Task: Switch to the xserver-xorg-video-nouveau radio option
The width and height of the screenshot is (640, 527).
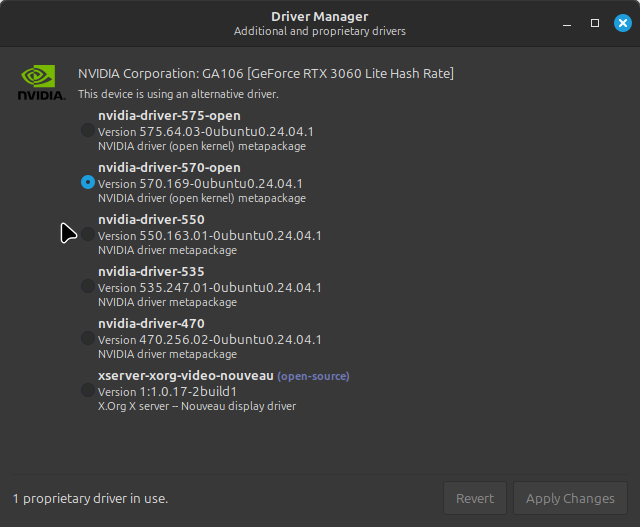Action: tap(88, 390)
